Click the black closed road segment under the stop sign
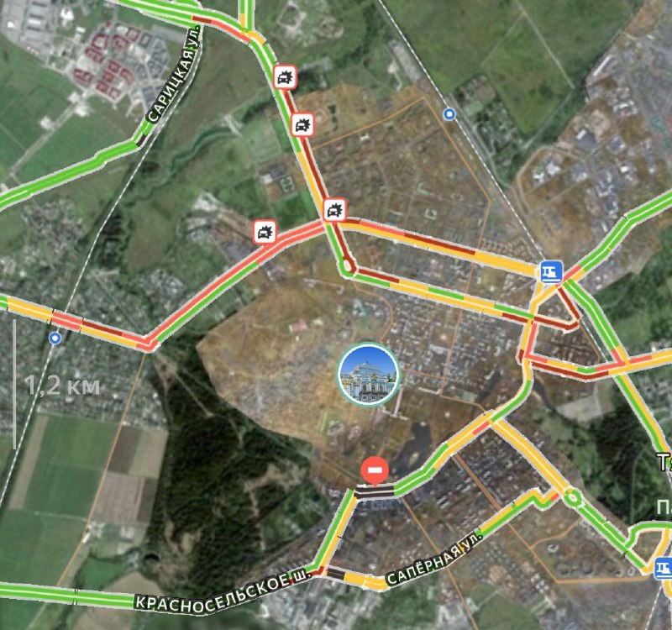 375,491
